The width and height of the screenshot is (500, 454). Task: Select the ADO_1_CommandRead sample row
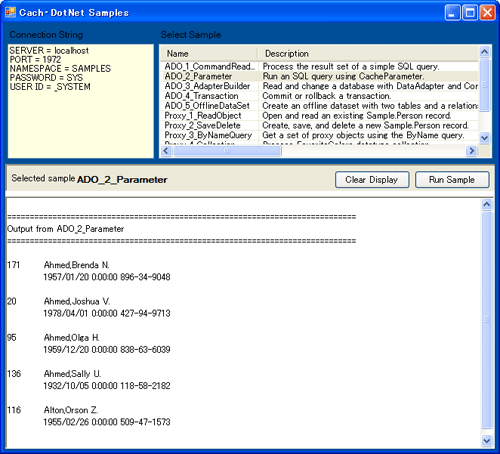point(319,66)
